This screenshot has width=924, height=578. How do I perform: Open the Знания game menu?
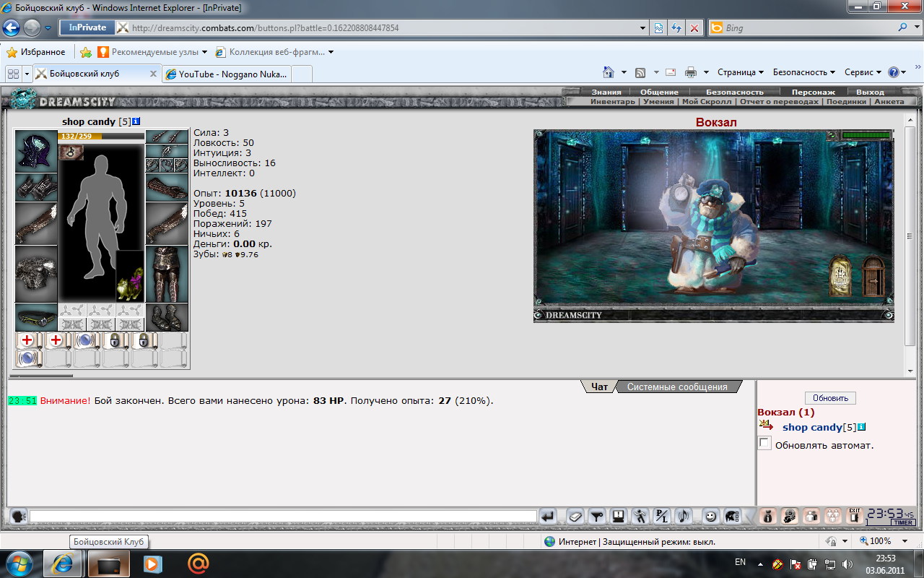coord(606,92)
